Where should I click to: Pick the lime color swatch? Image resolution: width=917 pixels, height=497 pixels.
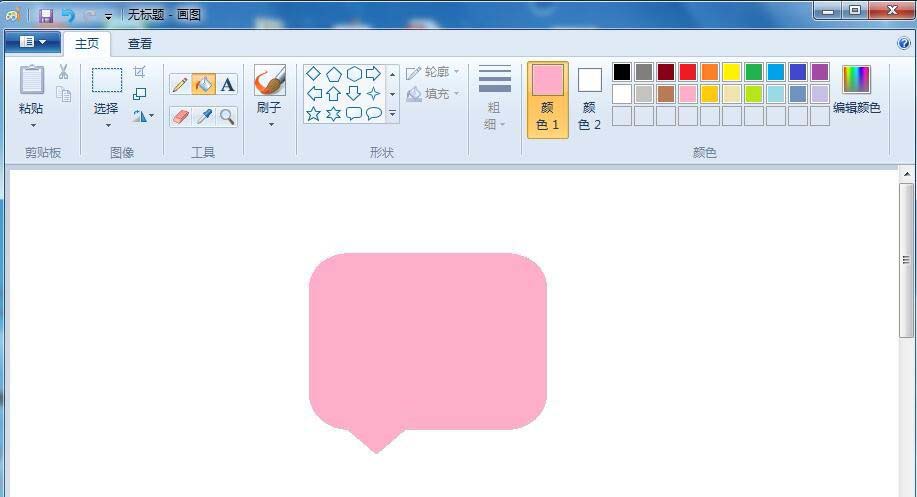coord(754,94)
